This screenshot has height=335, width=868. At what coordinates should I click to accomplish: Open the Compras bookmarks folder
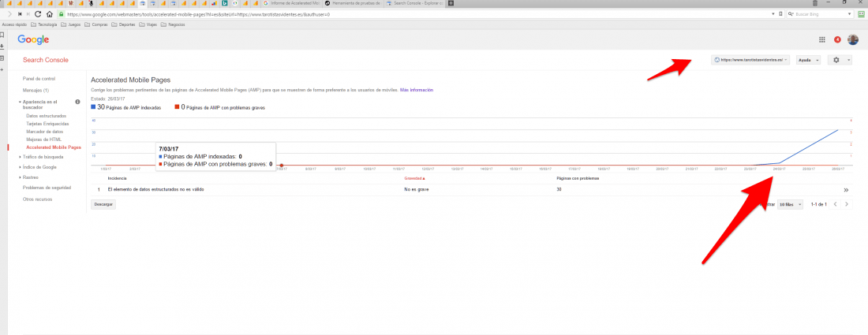pyautogui.click(x=96, y=24)
